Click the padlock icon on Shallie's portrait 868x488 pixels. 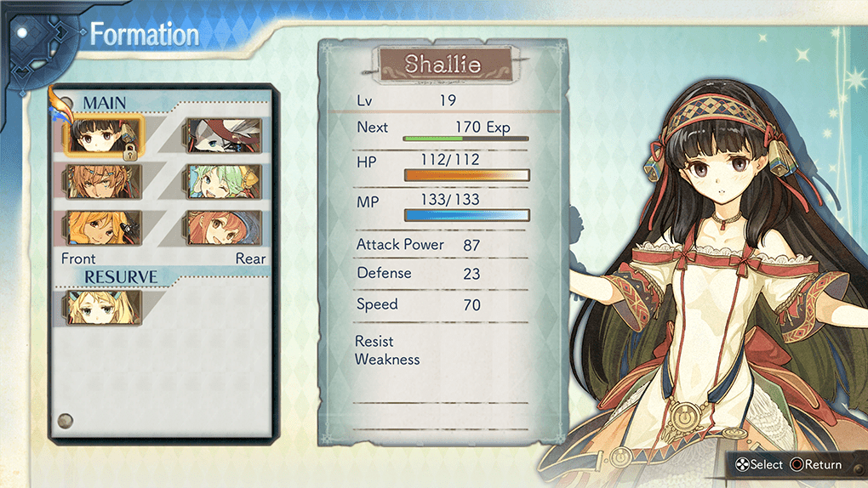[x=129, y=151]
